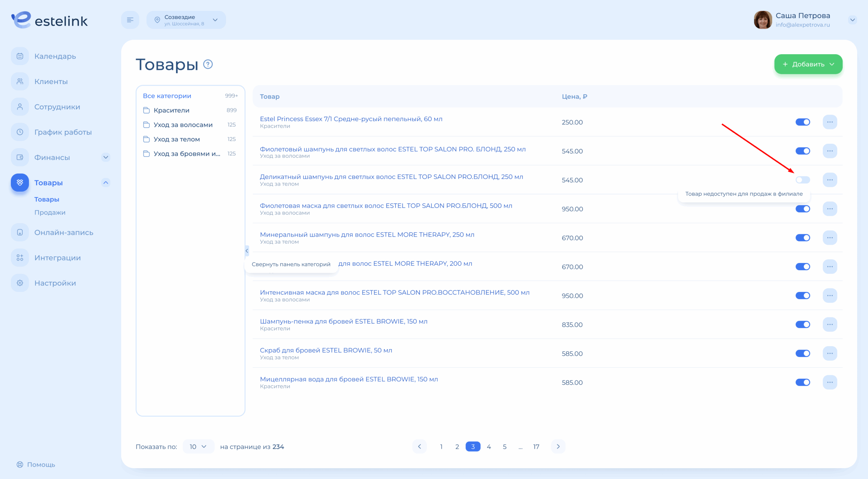Open Продажи submenu item
The height and width of the screenshot is (479, 868).
pyautogui.click(x=50, y=213)
